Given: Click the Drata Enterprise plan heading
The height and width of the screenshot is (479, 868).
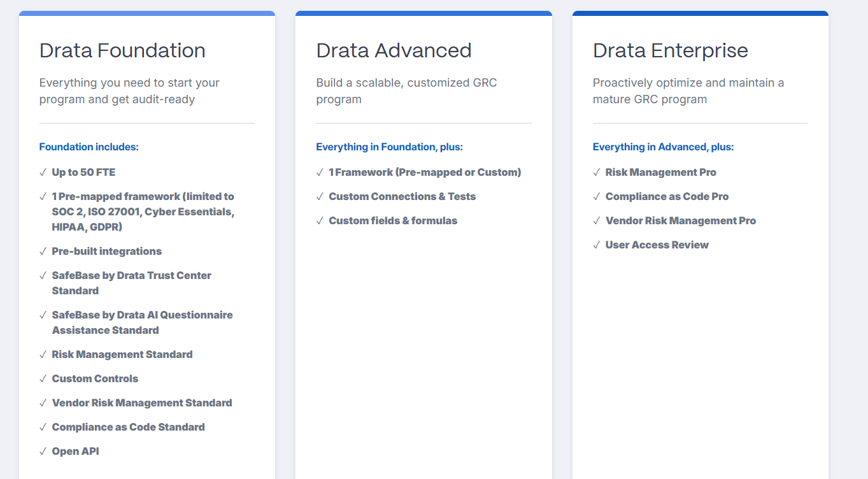Looking at the screenshot, I should 671,50.
